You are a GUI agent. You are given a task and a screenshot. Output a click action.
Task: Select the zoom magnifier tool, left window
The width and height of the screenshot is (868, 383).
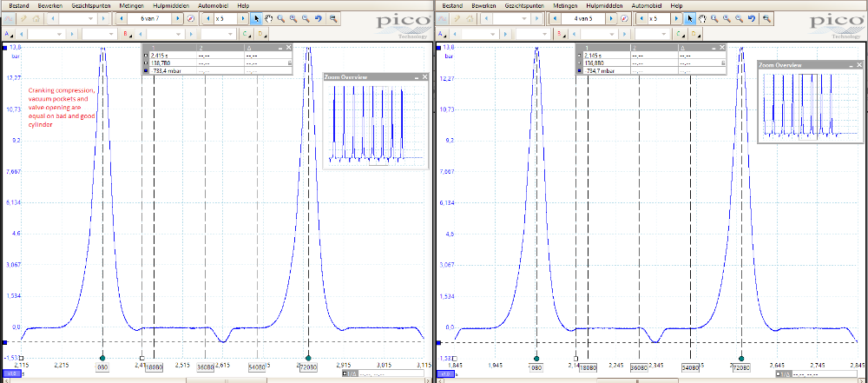(281, 18)
